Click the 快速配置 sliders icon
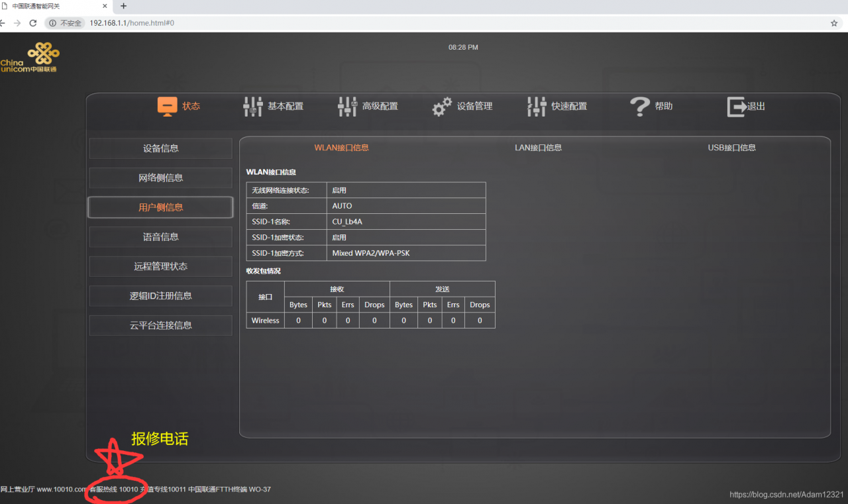 coord(537,107)
